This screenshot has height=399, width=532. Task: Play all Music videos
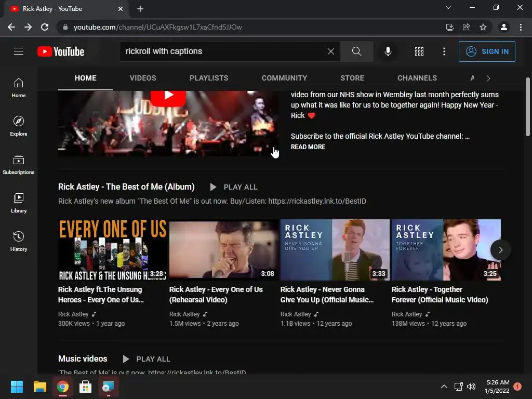pyautogui.click(x=146, y=359)
